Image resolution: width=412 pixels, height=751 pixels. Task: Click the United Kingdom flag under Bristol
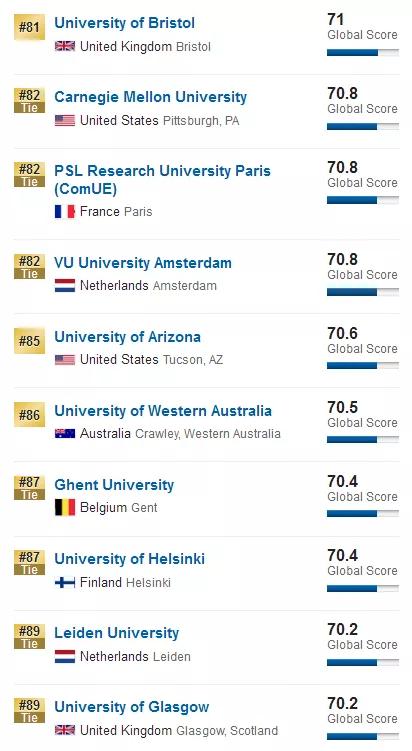point(65,46)
